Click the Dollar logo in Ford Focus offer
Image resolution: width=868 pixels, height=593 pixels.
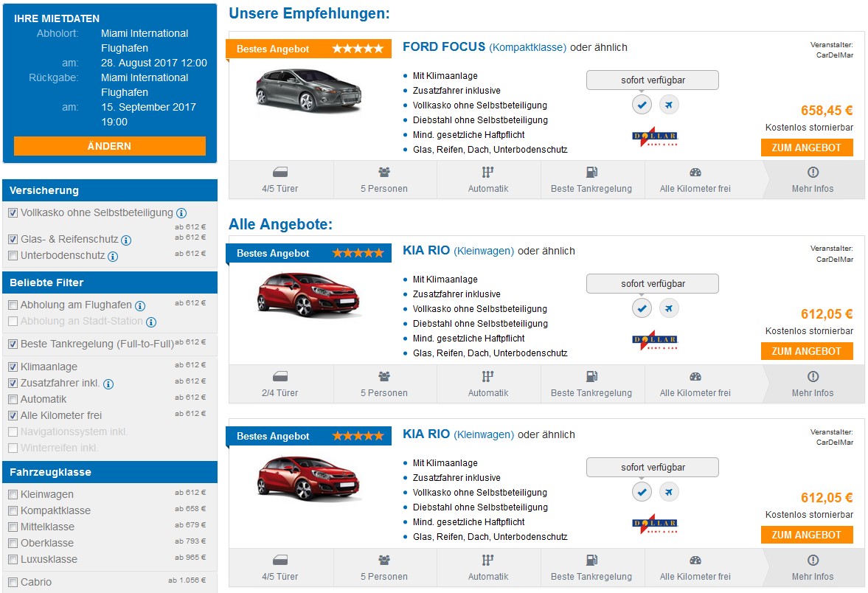point(654,138)
